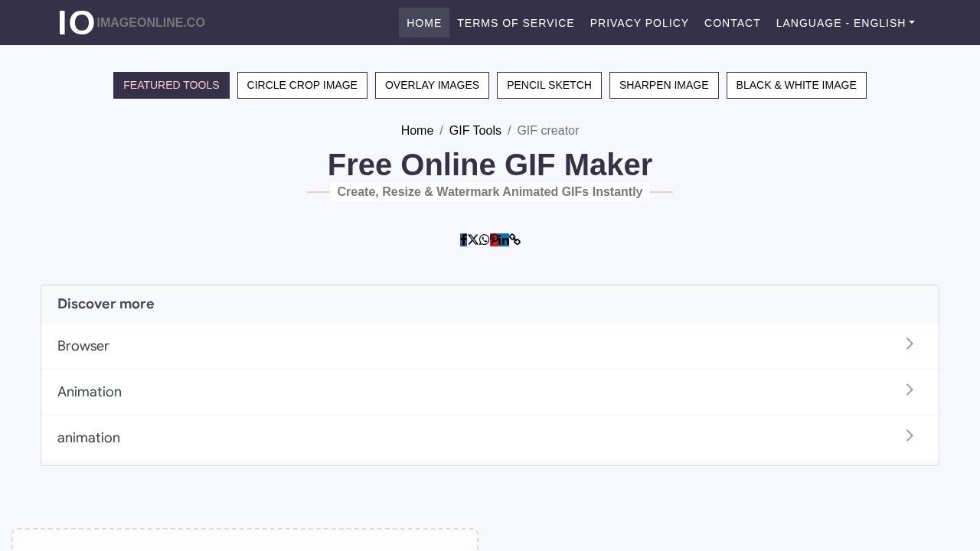This screenshot has width=980, height=551.
Task: Click the Featured Tools button
Action: click(x=171, y=86)
